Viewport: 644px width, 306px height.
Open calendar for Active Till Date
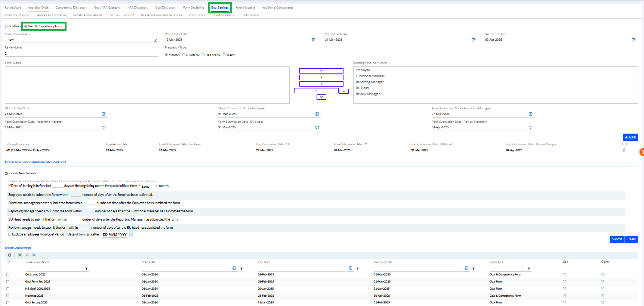click(633, 40)
